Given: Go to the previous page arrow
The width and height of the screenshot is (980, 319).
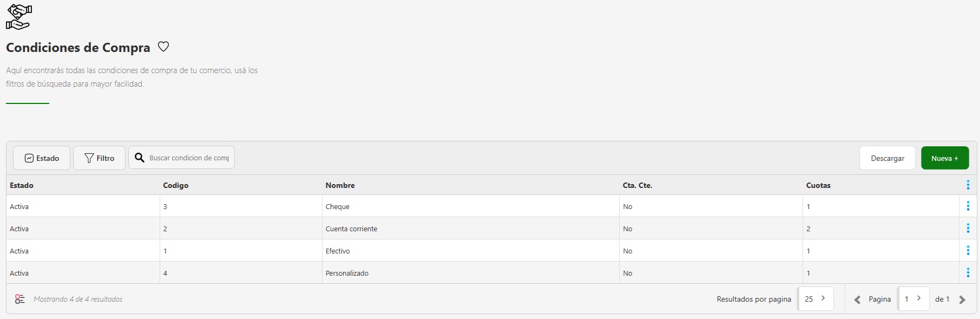Looking at the screenshot, I should click(857, 300).
